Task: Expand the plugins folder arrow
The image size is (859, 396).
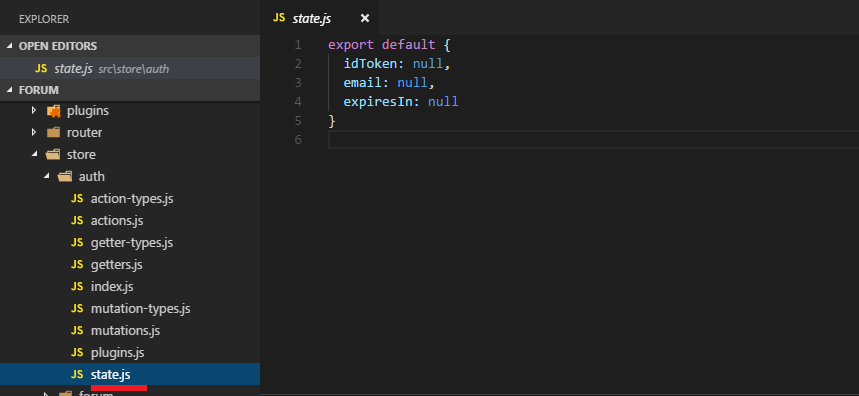Action: pos(34,111)
